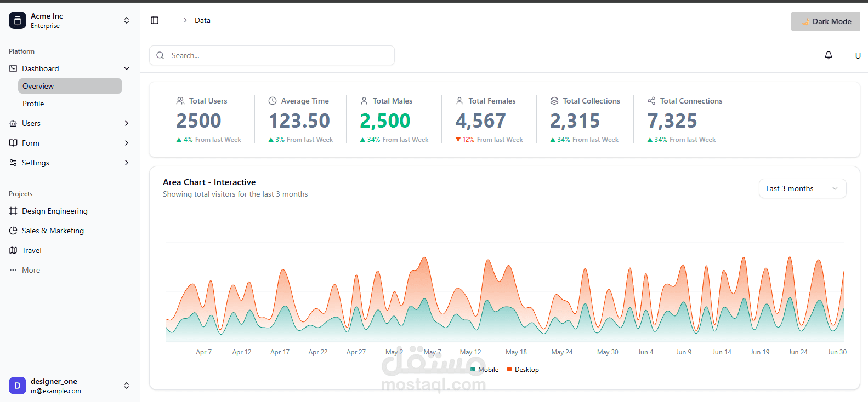This screenshot has width=868, height=402.
Task: Open the Last 3 months dropdown
Action: coord(802,188)
